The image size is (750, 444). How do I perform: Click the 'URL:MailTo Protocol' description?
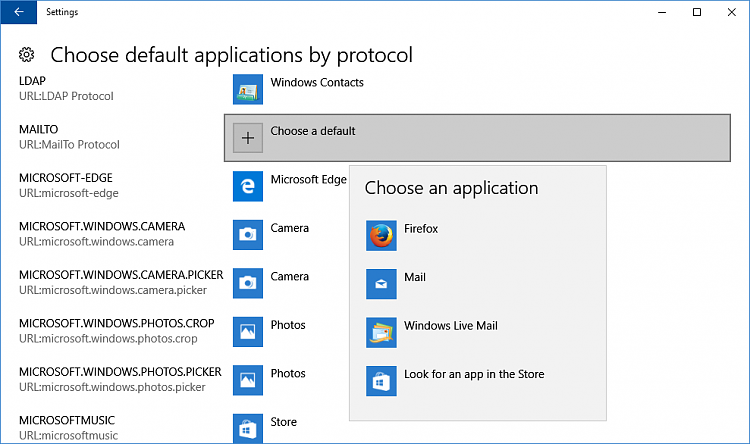69,144
